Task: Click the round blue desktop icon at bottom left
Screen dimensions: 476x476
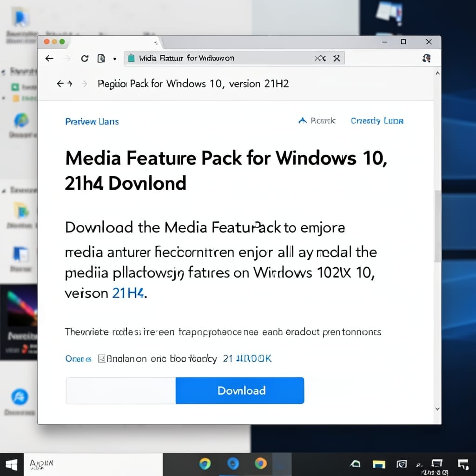Action: click(20, 397)
